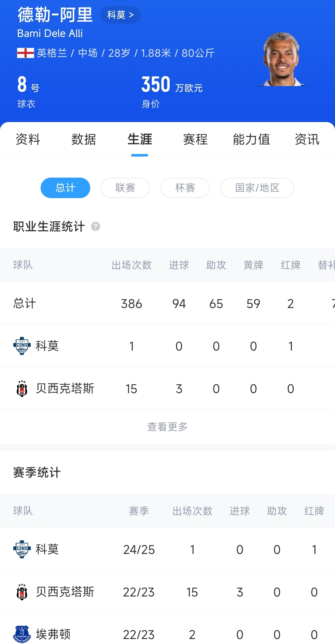Tap the Beşiktaş crest in season stats
Screen dimensions: 335x644
(x=22, y=592)
